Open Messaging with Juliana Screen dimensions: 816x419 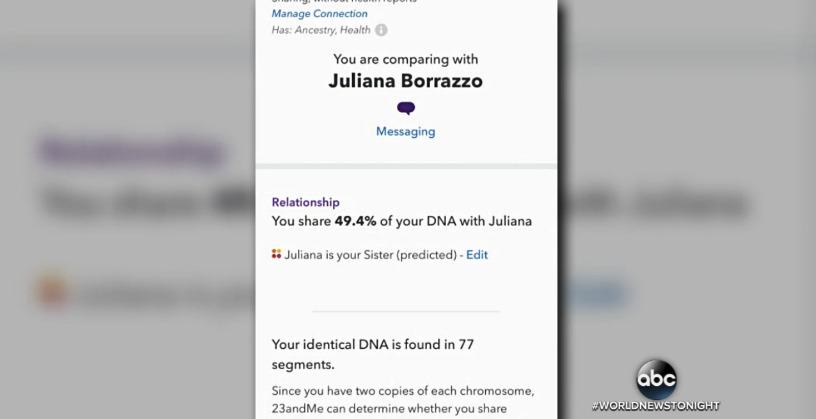point(406,131)
